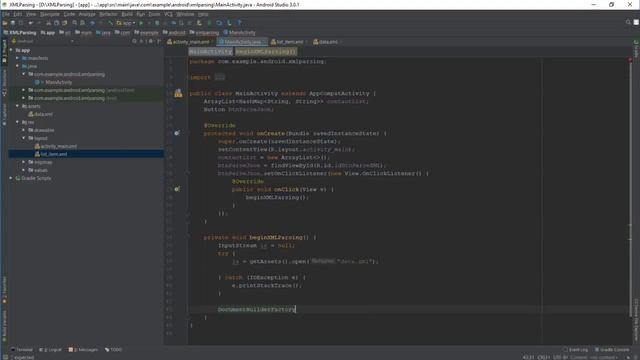Click the tool windows toggle icon in bottom-left corner

[x=5, y=357]
